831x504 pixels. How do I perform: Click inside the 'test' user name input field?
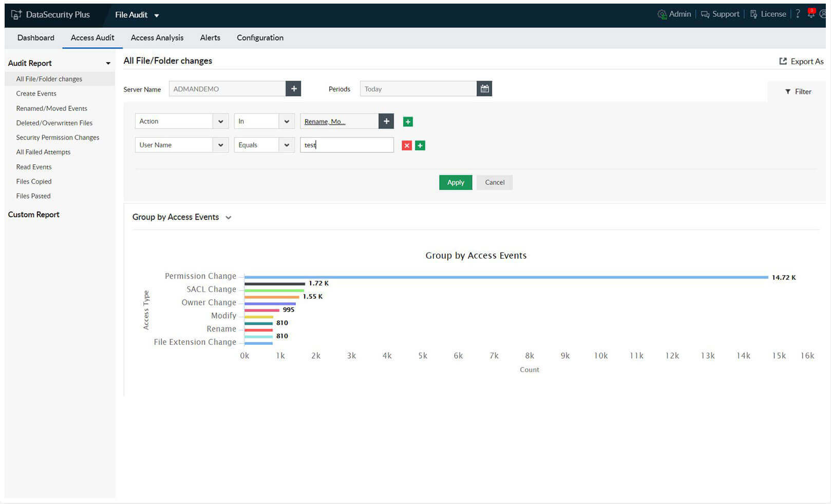(x=347, y=145)
